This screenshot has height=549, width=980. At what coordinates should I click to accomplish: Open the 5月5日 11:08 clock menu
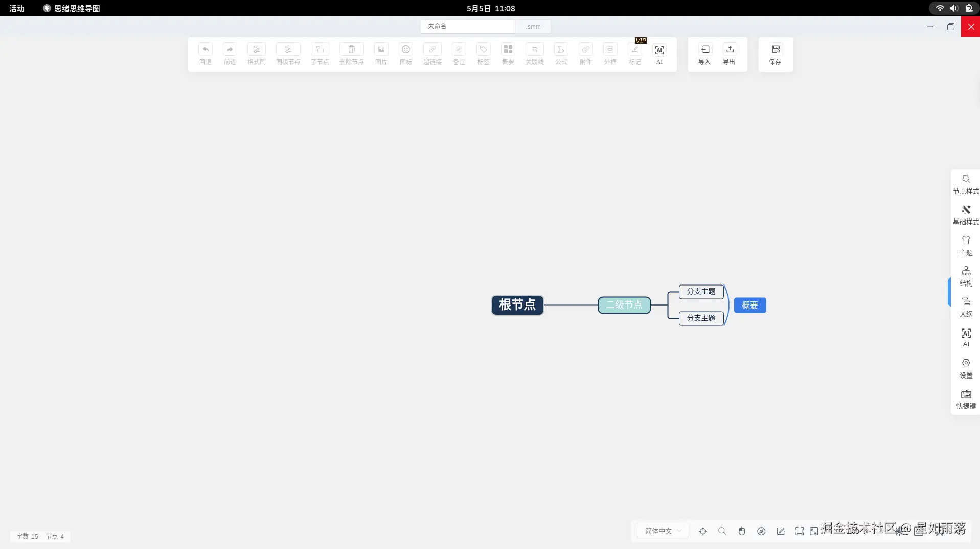click(x=491, y=8)
